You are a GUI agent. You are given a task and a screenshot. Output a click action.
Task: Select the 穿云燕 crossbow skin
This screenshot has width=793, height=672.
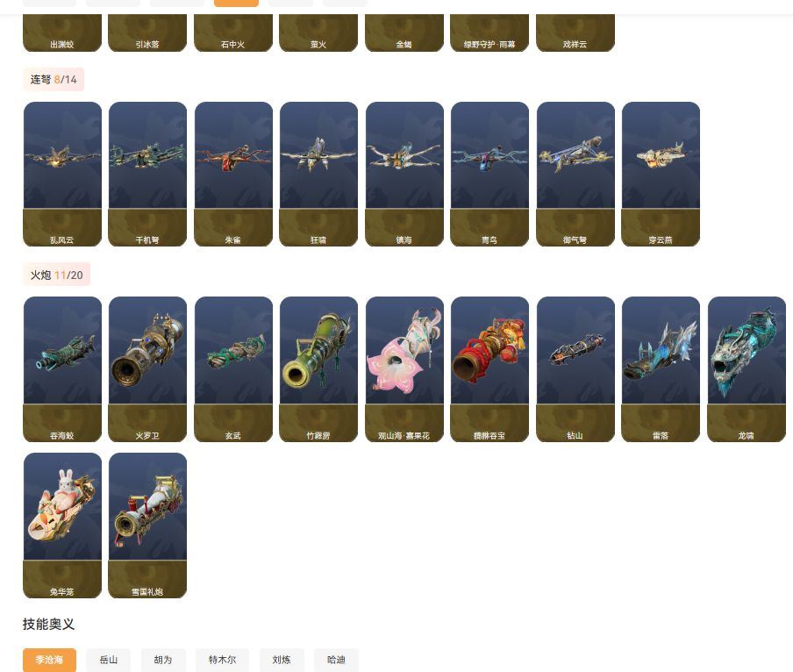(x=661, y=174)
